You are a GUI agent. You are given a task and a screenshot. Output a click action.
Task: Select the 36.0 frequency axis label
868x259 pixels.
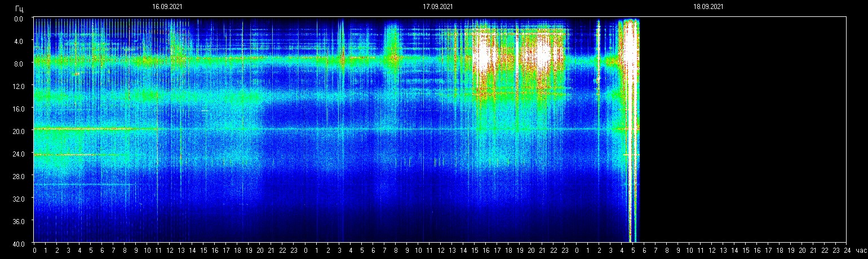(19, 221)
